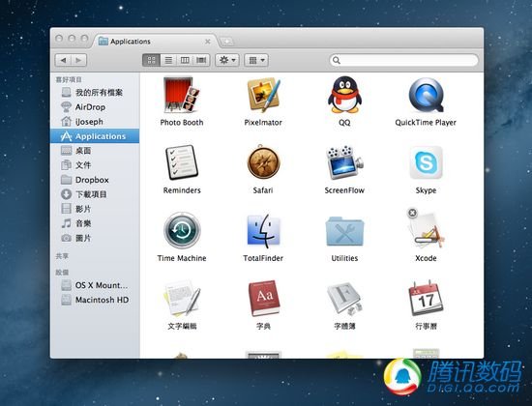
Task: Click the window close button
Action: (59, 39)
